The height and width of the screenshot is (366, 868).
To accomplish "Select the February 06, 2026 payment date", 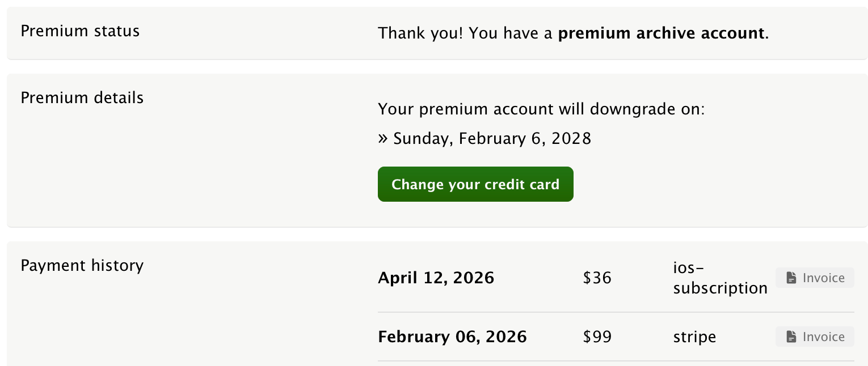I will point(452,337).
